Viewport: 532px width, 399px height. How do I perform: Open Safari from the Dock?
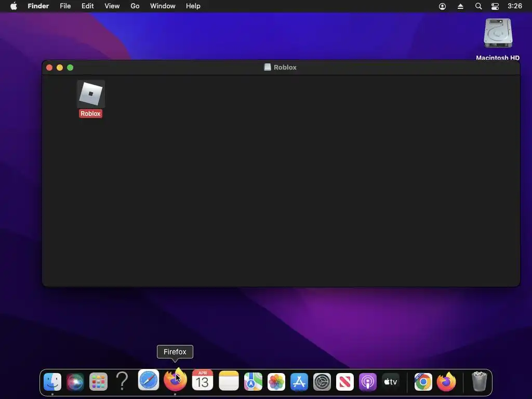148,380
